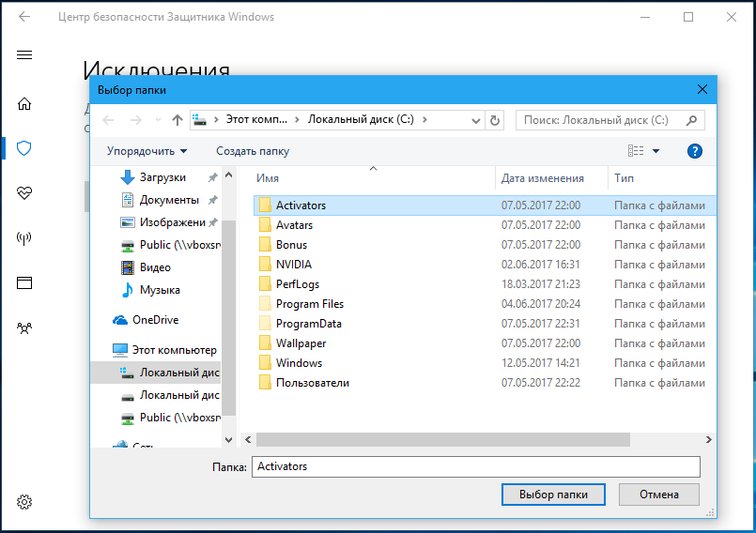The height and width of the screenshot is (533, 756).
Task: Click the change view icon
Action: click(636, 151)
